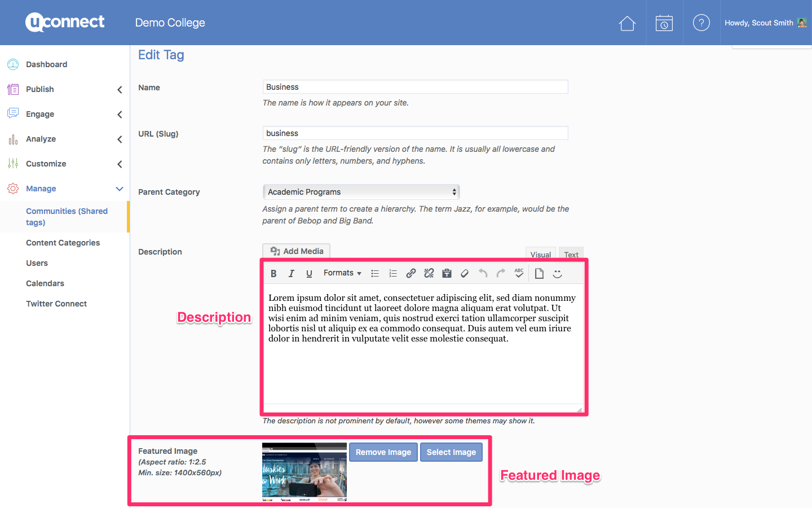Image resolution: width=812 pixels, height=508 pixels.
Task: Click the insert link icon
Action: pyautogui.click(x=411, y=274)
